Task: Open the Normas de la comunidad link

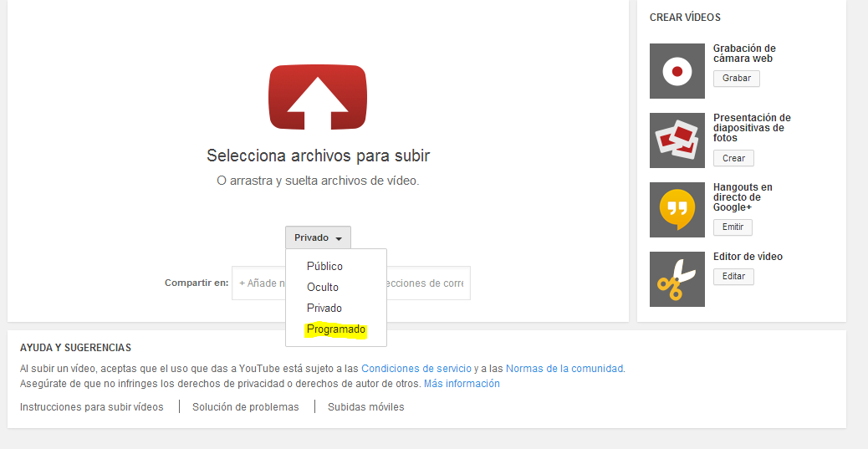Action: tap(564, 368)
